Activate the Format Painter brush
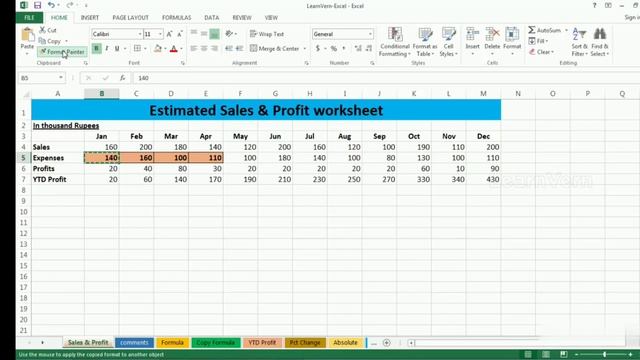The image size is (640, 360). (62, 52)
